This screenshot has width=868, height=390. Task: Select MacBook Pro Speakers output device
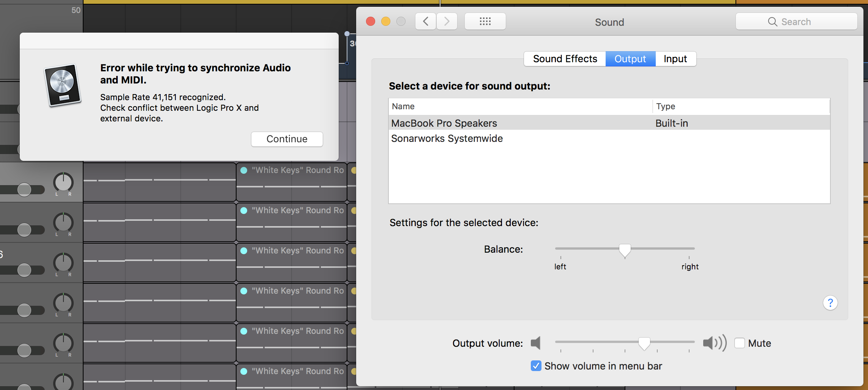coord(444,123)
